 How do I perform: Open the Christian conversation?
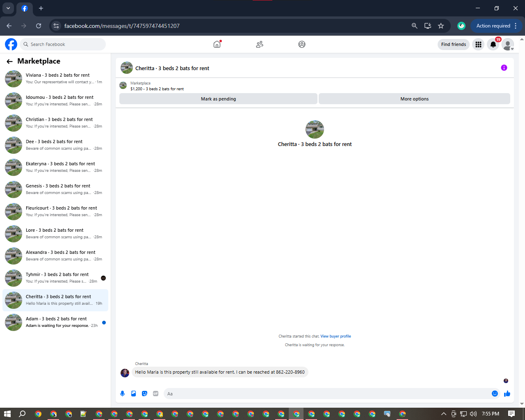pyautogui.click(x=55, y=123)
